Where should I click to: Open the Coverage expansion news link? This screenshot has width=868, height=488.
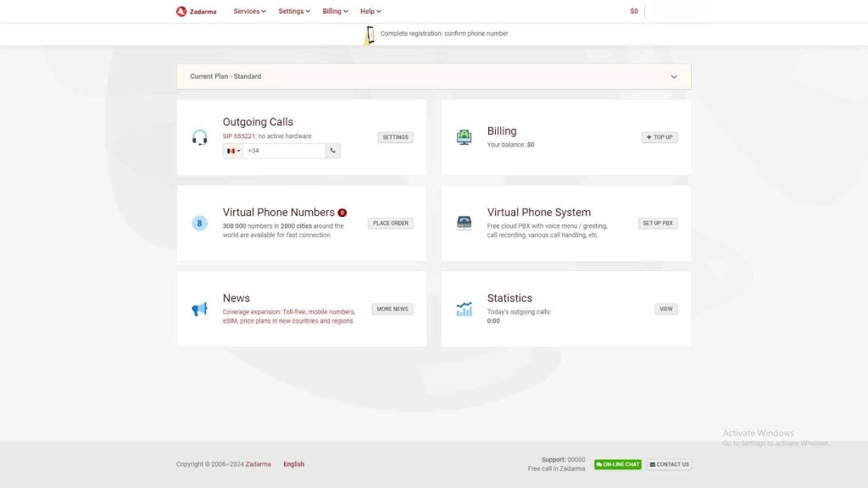pyautogui.click(x=289, y=317)
